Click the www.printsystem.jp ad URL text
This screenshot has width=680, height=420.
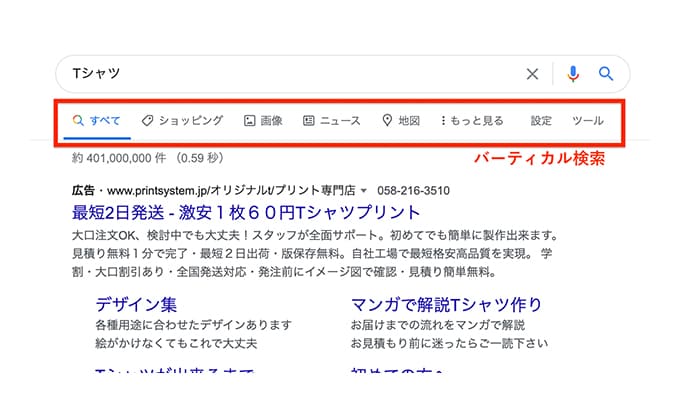[231, 190]
